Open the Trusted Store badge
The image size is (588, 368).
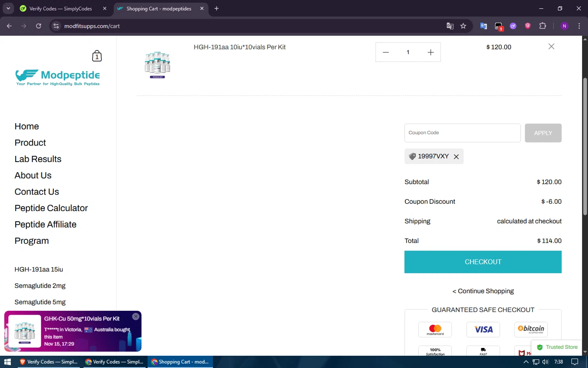[x=557, y=347]
